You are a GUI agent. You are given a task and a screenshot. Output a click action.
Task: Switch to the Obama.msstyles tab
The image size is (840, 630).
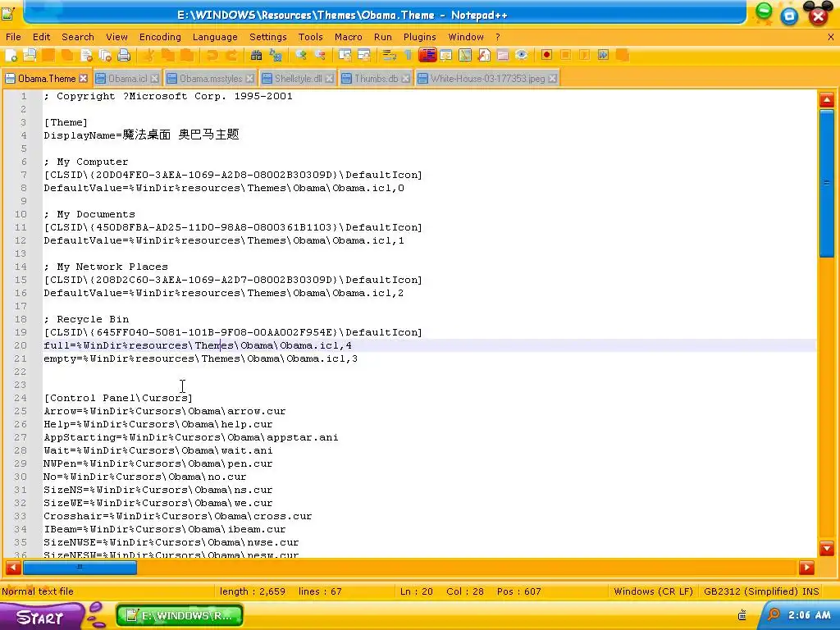pos(211,79)
